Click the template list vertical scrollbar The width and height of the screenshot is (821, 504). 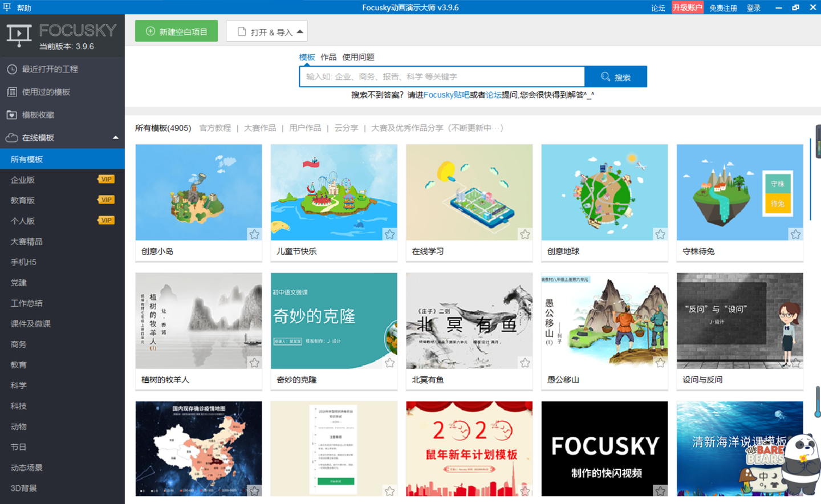pos(810,178)
